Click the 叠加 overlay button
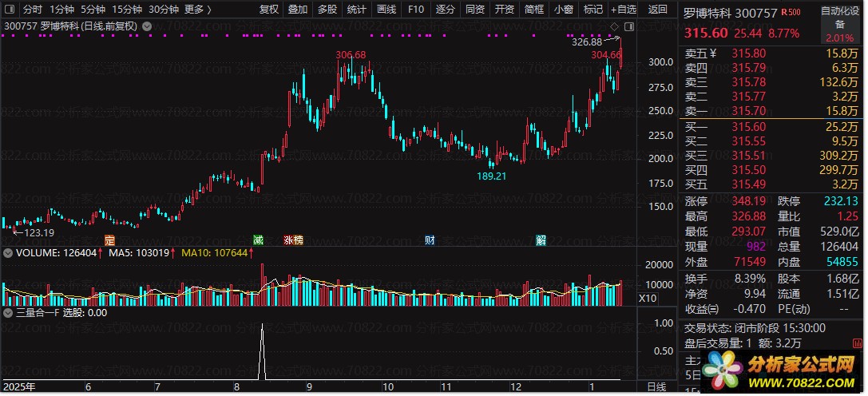 [x=298, y=10]
